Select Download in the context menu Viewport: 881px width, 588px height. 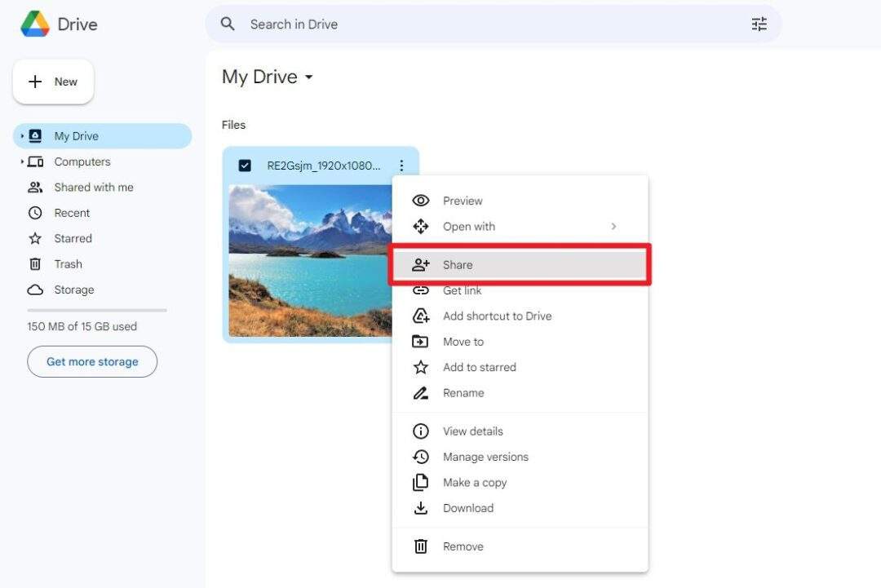click(520, 508)
